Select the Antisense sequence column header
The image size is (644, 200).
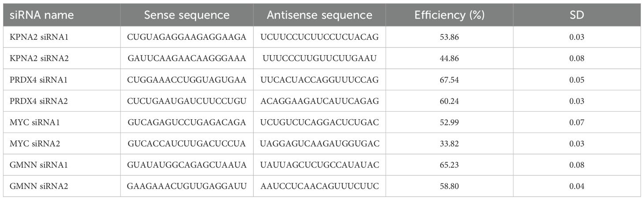click(319, 15)
